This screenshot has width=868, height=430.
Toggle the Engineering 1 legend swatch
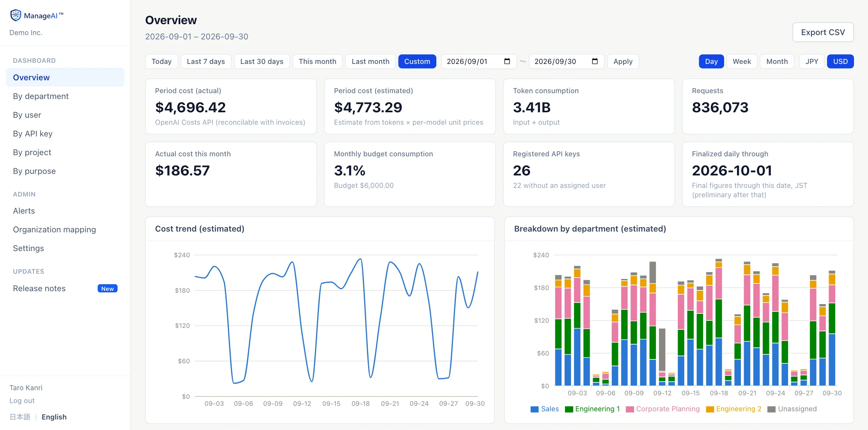(569, 409)
